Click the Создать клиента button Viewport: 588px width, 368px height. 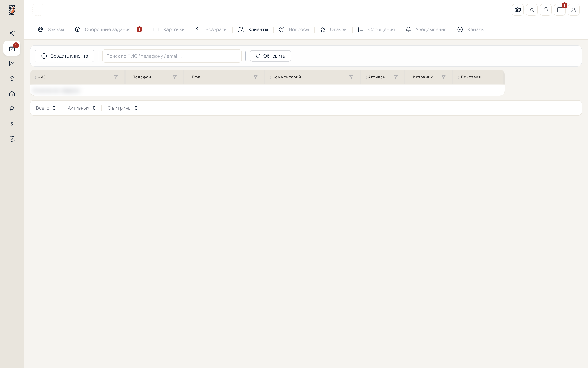64,56
